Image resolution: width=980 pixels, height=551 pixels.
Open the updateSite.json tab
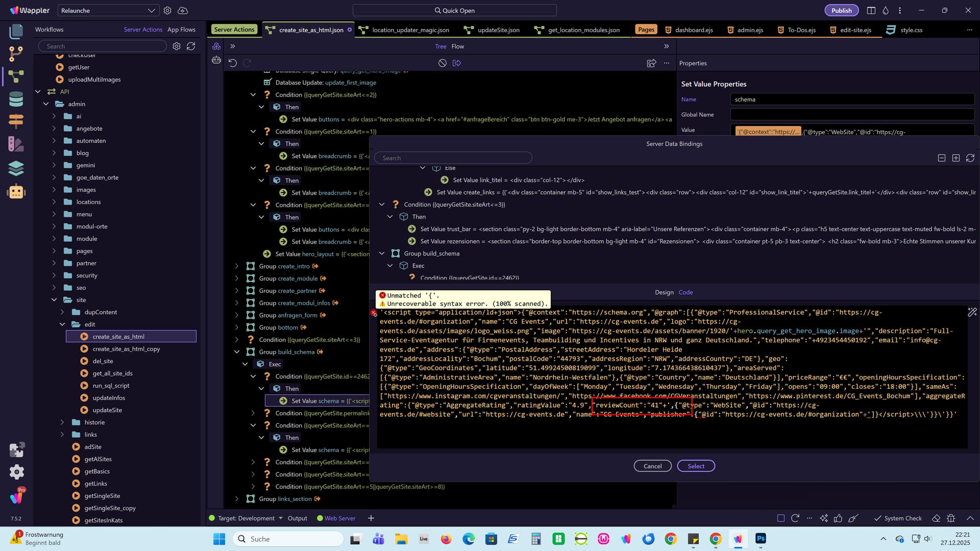498,30
